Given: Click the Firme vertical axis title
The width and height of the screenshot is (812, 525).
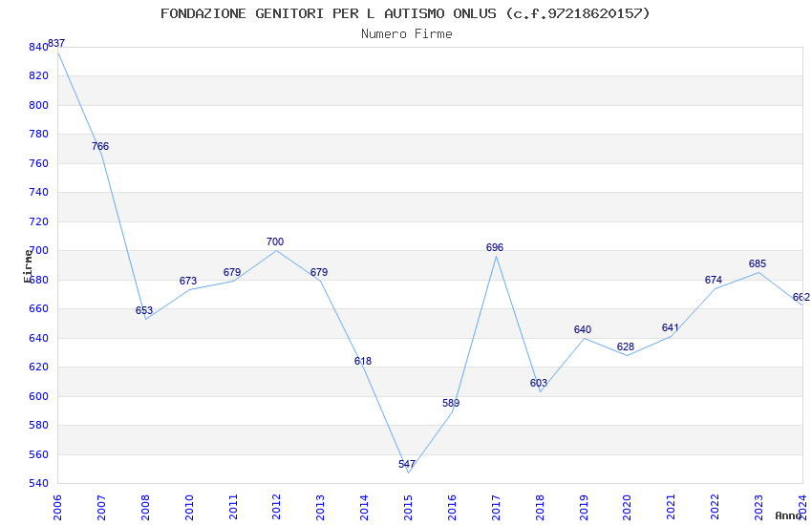Looking at the screenshot, I should point(28,266).
